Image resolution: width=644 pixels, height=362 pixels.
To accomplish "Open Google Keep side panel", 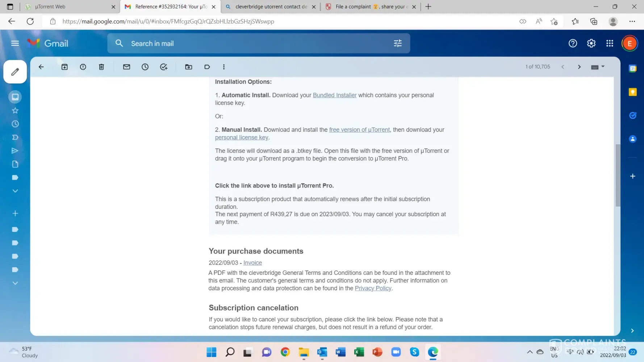I will (633, 92).
